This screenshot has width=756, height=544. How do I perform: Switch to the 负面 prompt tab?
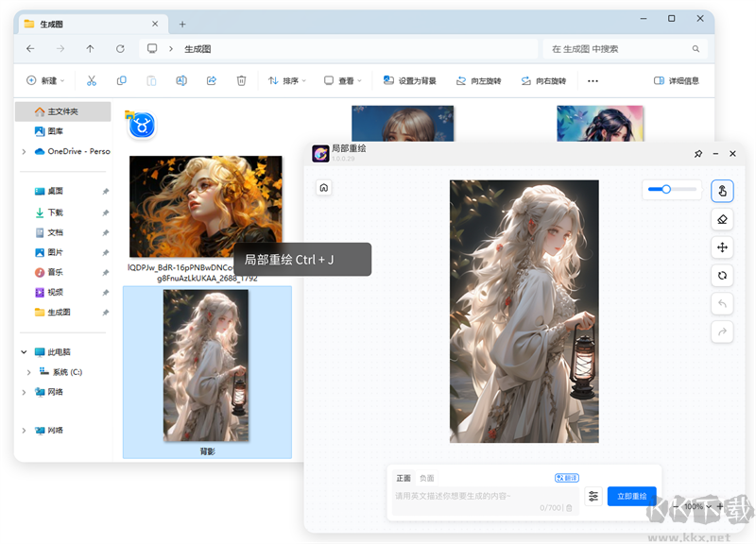tap(427, 478)
